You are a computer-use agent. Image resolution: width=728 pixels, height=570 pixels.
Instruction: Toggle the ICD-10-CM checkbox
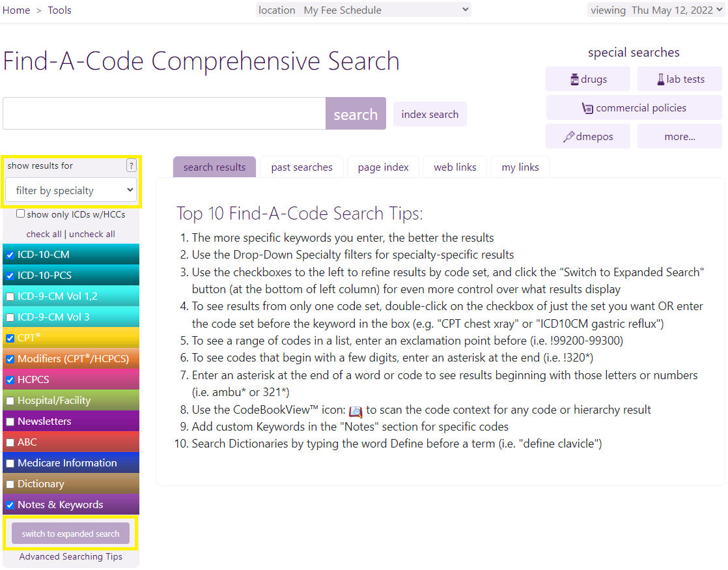[10, 255]
